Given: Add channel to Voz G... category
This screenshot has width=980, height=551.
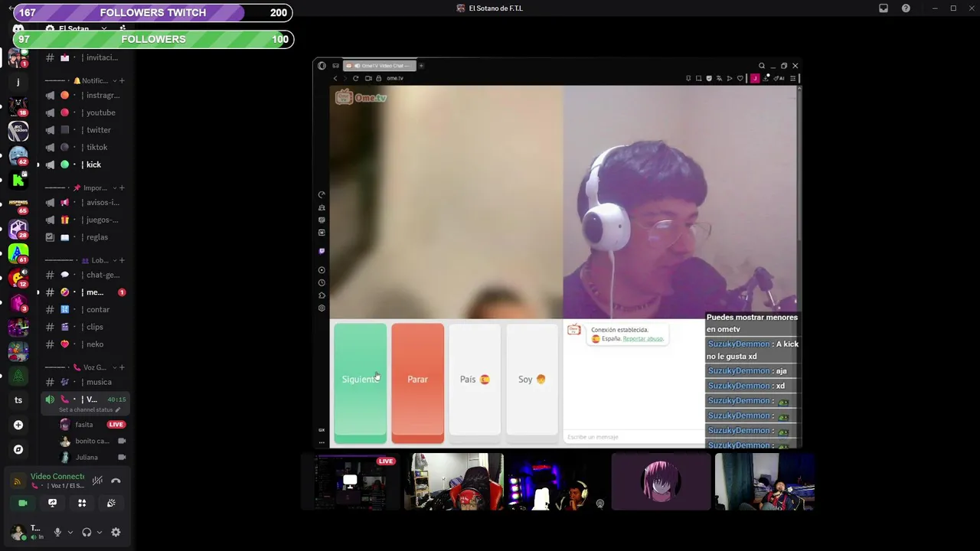Looking at the screenshot, I should 122,367.
